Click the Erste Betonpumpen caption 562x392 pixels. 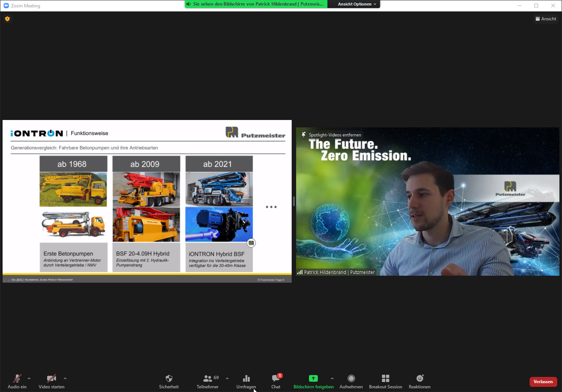(x=68, y=254)
